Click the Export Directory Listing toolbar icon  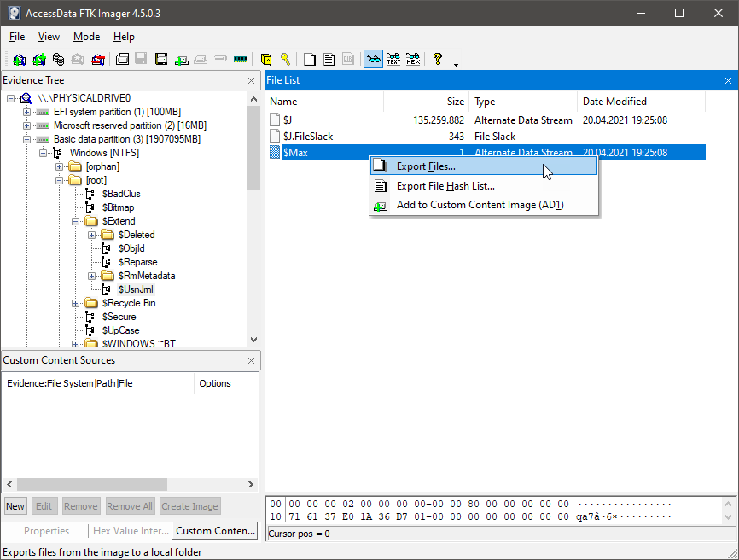pyautogui.click(x=348, y=60)
